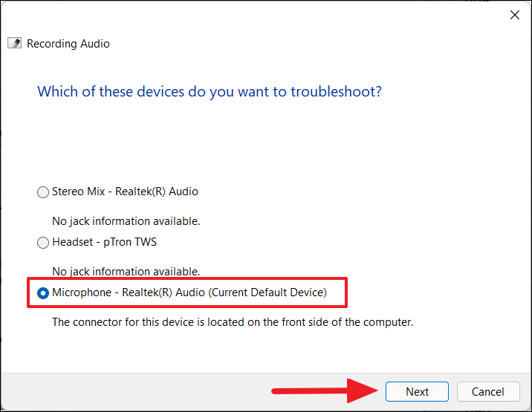Click the troubleshoot devices question heading
The image size is (532, 412).
pos(210,91)
